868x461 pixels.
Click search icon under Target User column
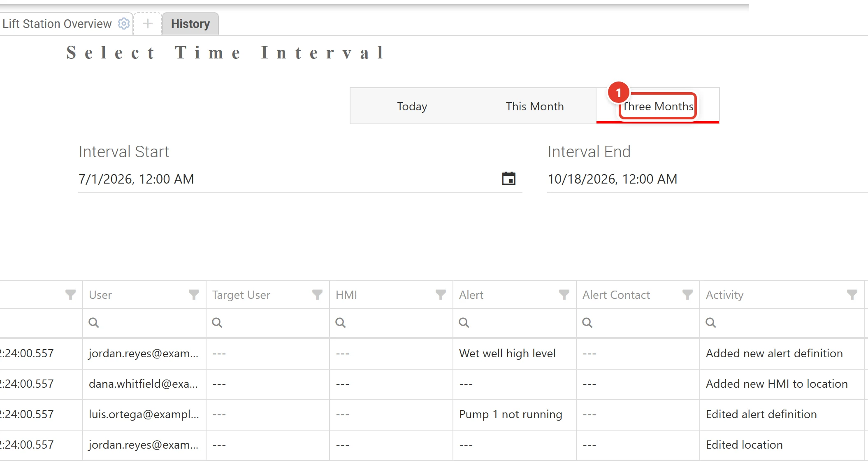(x=217, y=323)
